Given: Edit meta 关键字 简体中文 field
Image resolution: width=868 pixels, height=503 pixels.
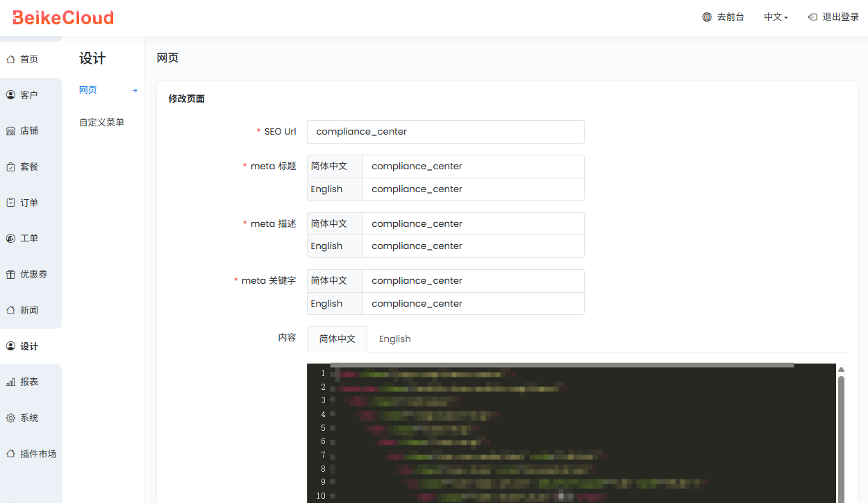Looking at the screenshot, I should point(473,280).
